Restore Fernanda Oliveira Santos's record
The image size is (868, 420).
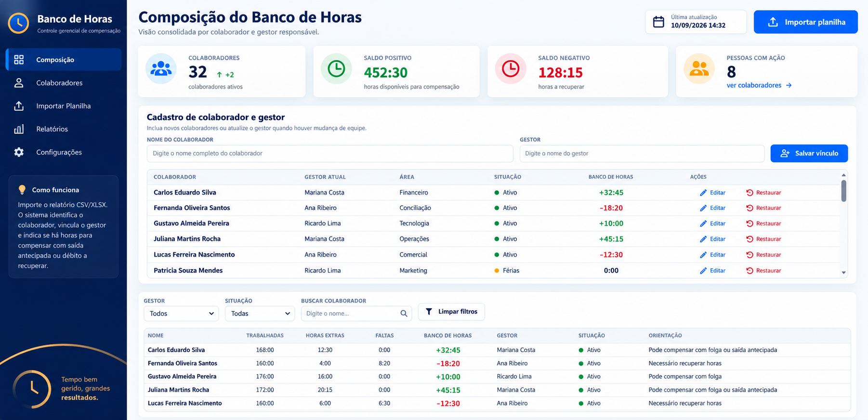coord(763,208)
